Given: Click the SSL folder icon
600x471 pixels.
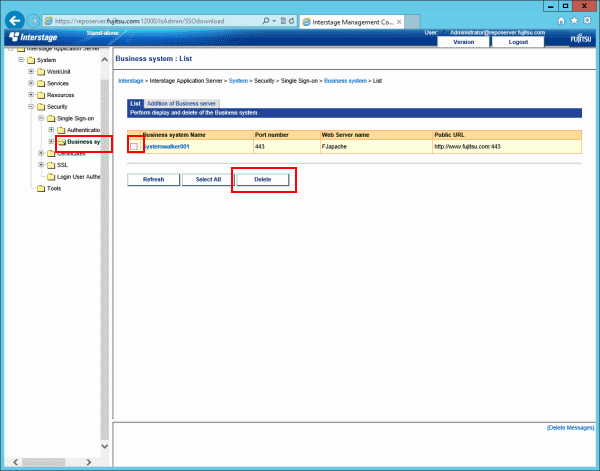Looking at the screenshot, I should (51, 165).
